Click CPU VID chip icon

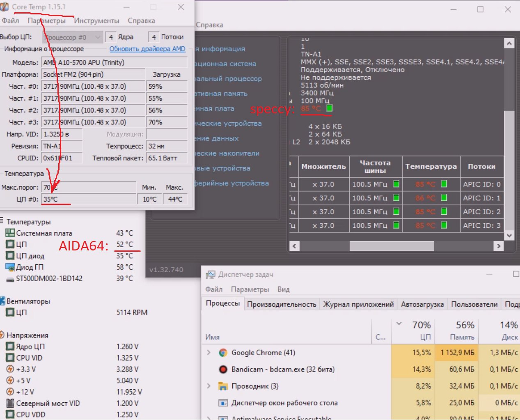click(x=10, y=358)
